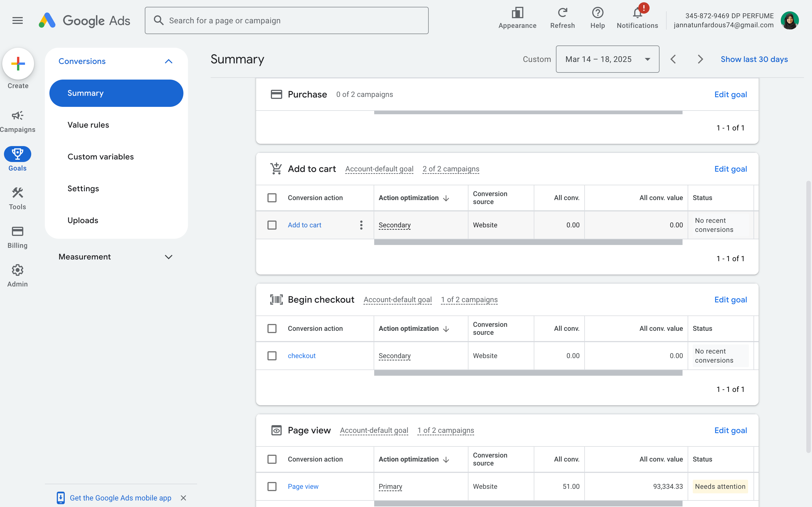Click the search magnifier icon
812x507 pixels.
158,20
